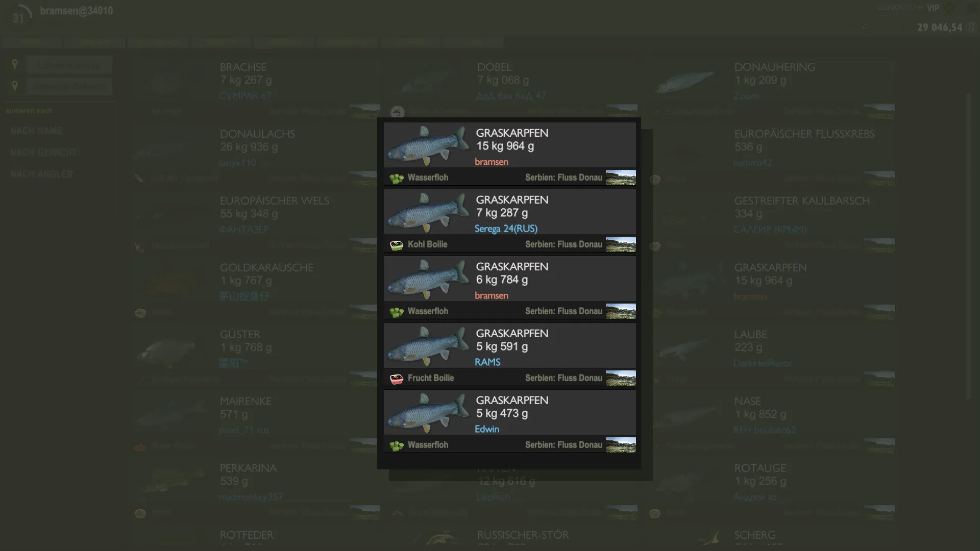Click the Frucht Boilie bait icon
Viewport: 980px width, 551px height.
tap(397, 379)
